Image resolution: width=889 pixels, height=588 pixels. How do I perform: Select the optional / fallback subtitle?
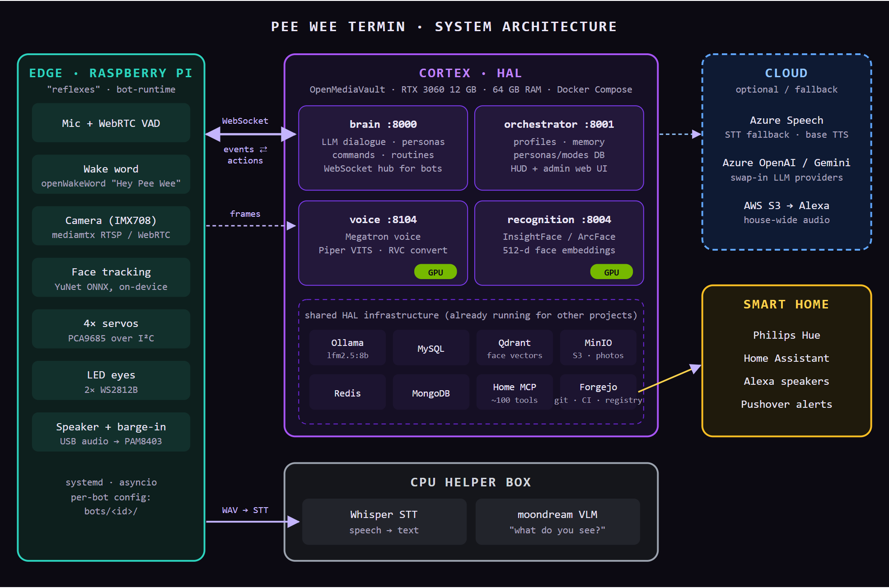(x=786, y=89)
